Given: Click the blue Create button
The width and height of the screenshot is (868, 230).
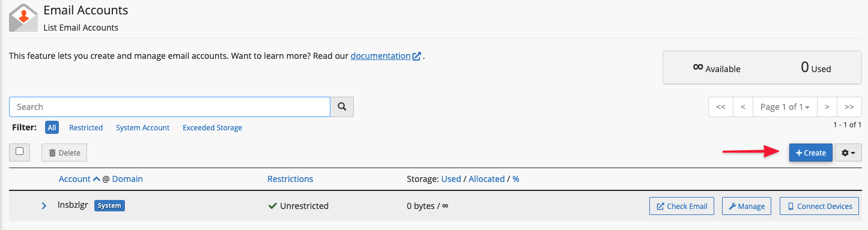Looking at the screenshot, I should [811, 153].
